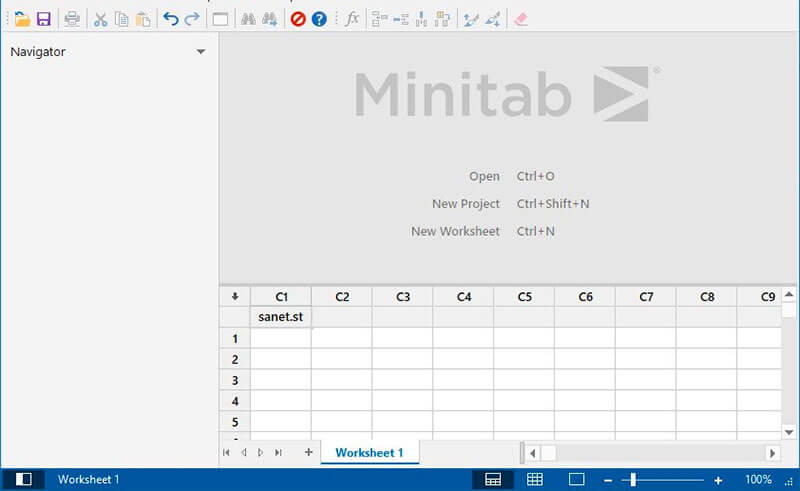Undo the last action
The height and width of the screenshot is (491, 800).
point(170,19)
